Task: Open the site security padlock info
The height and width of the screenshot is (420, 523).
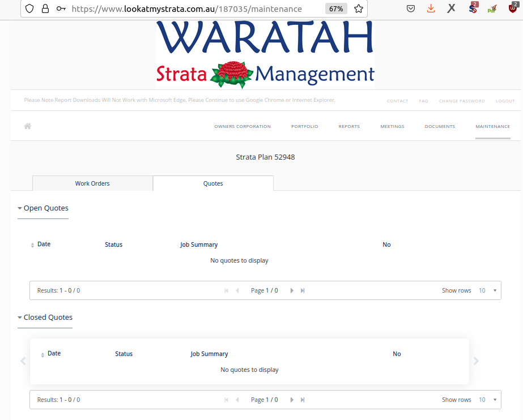Action: click(x=45, y=8)
